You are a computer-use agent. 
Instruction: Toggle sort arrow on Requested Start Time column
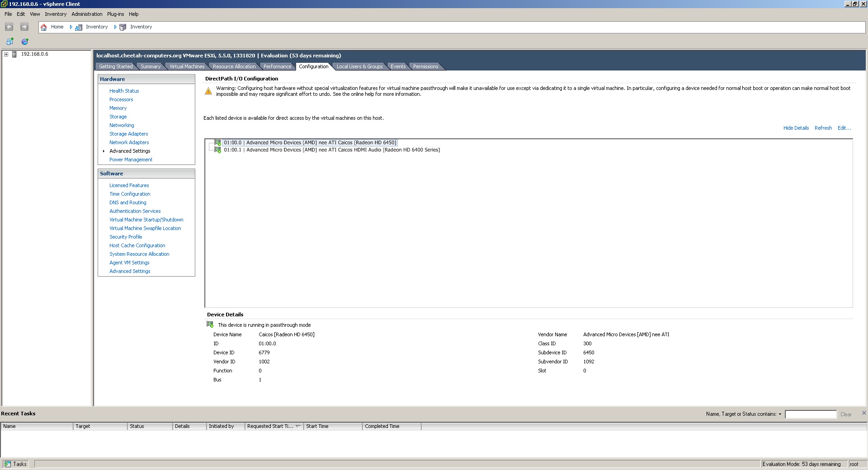coord(298,426)
